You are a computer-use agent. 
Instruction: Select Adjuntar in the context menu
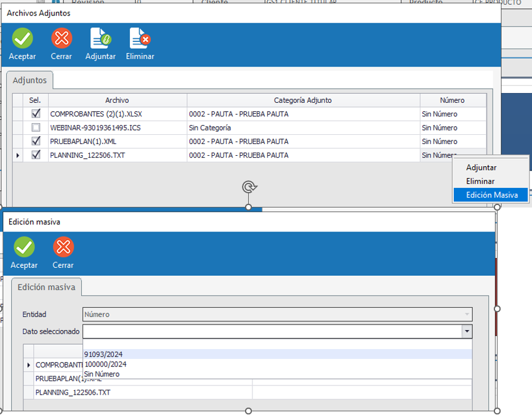(x=491, y=167)
